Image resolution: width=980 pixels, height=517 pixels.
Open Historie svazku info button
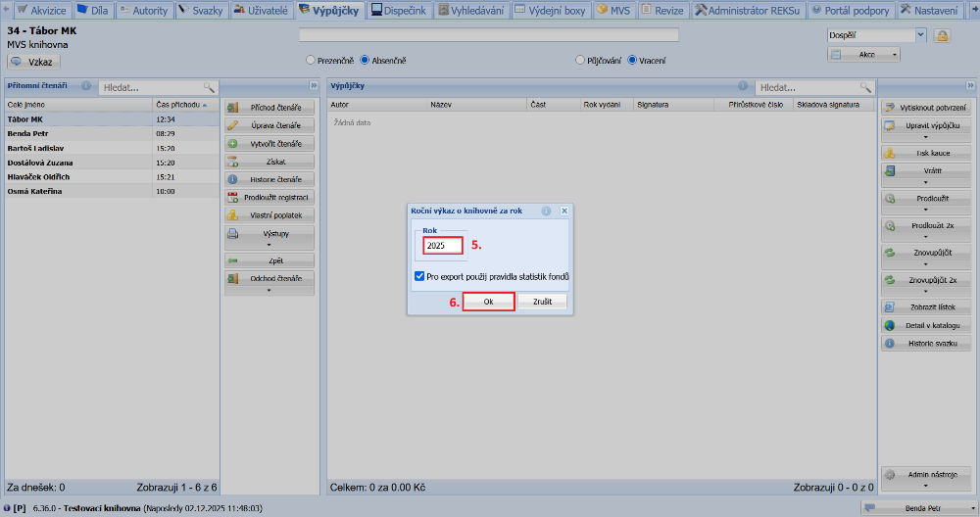927,344
